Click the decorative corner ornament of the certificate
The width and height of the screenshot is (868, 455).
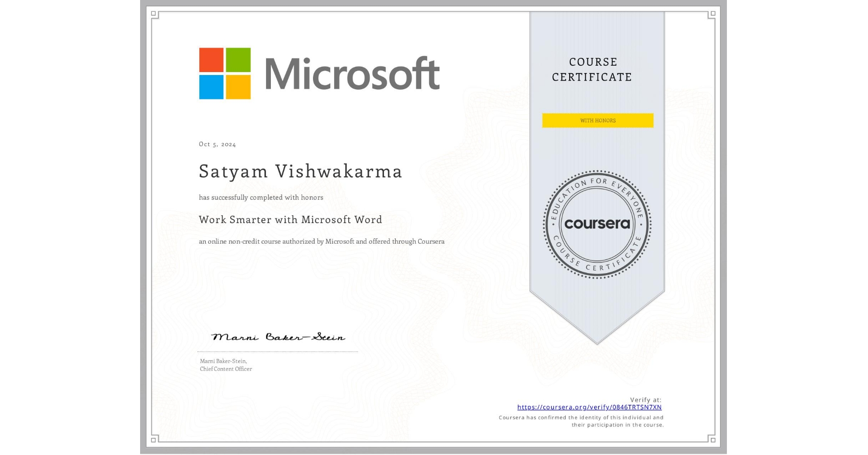coord(154,16)
